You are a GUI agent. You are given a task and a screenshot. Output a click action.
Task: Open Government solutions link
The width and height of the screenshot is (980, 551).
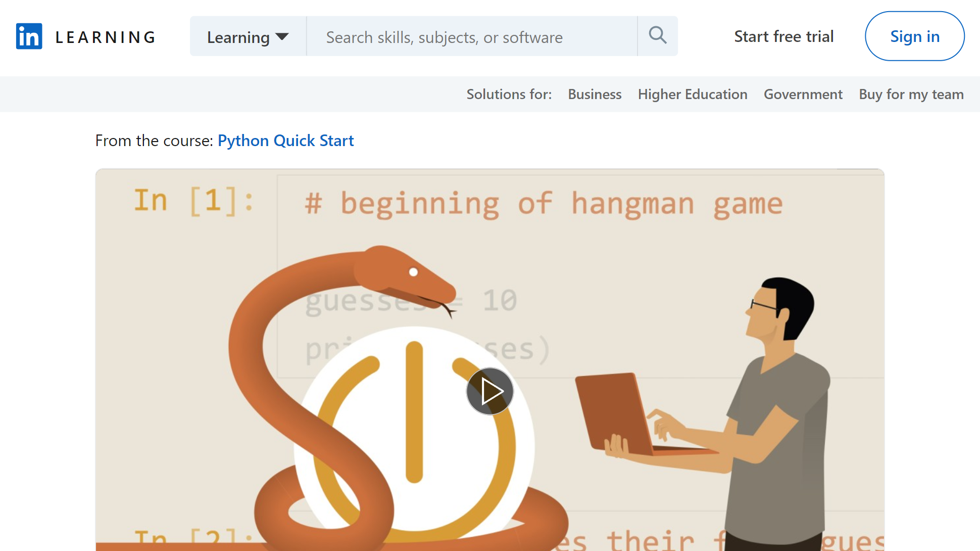coord(803,95)
